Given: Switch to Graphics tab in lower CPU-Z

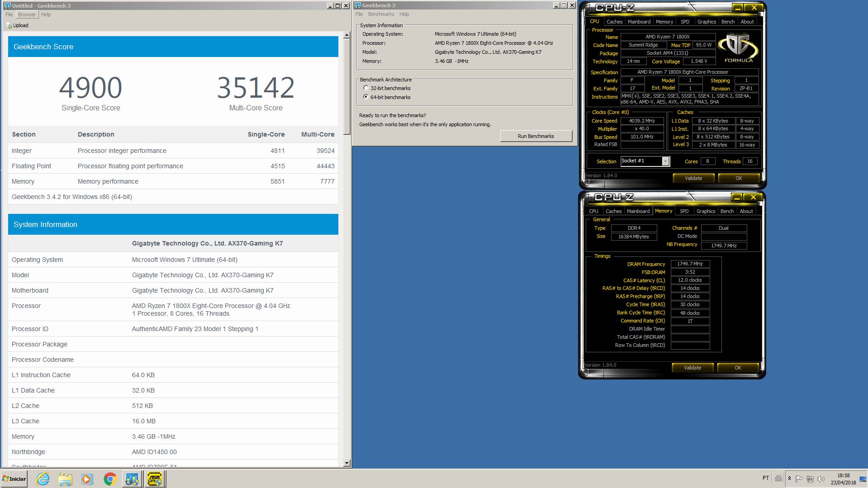Looking at the screenshot, I should pos(706,211).
